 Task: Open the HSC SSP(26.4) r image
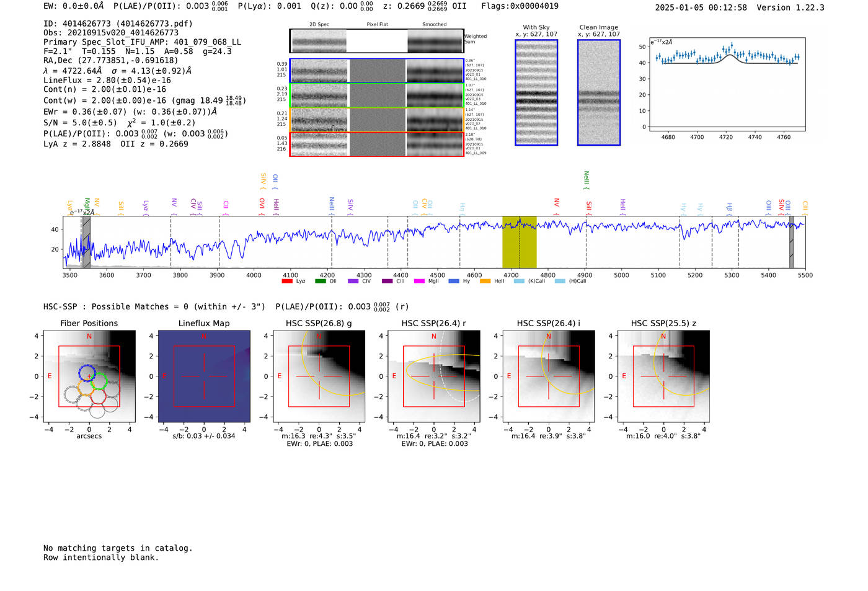click(x=434, y=376)
